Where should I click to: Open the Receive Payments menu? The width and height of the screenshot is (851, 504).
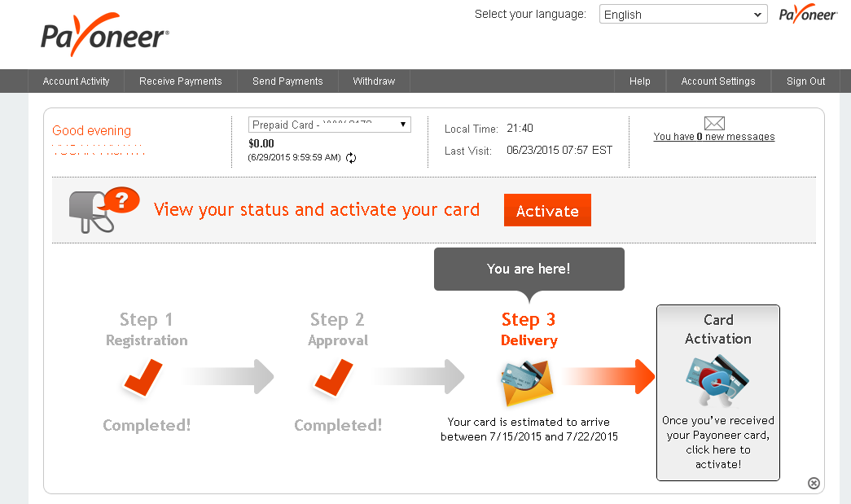181,81
